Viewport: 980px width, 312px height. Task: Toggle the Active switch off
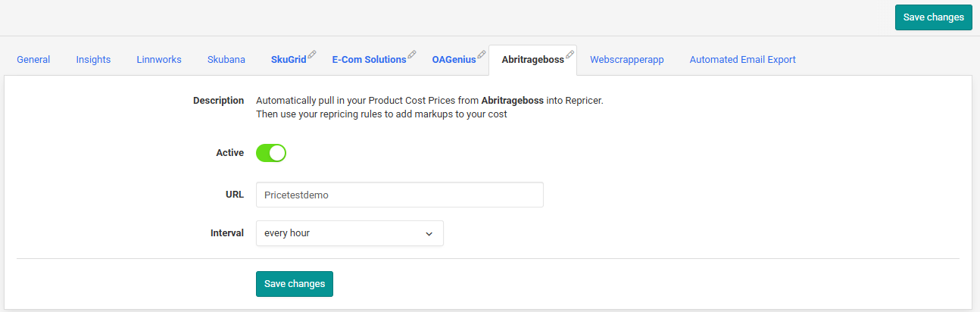coord(271,153)
